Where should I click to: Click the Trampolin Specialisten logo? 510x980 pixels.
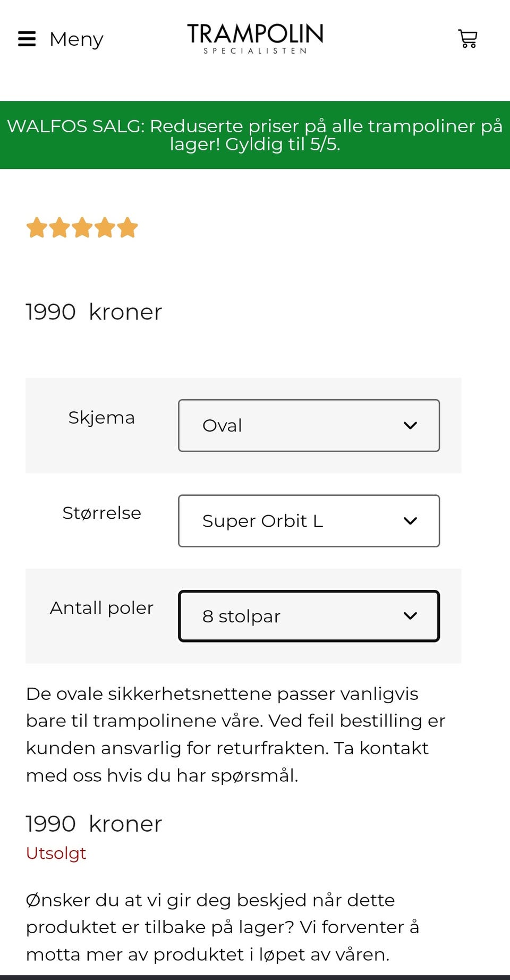[255, 38]
